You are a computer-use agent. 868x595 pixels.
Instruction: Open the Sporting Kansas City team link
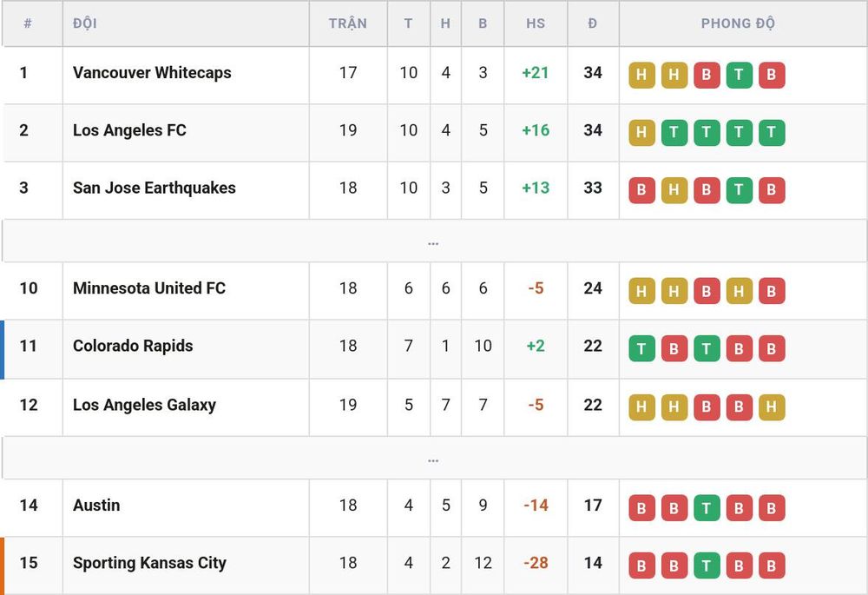pyautogui.click(x=149, y=563)
